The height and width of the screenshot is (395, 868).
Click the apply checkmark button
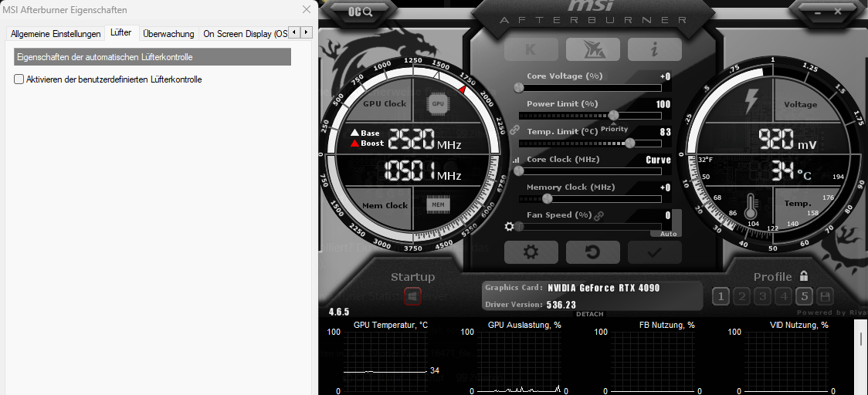(655, 252)
